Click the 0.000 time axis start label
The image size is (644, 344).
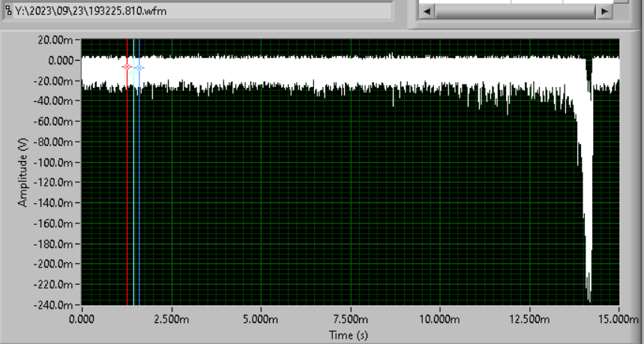[x=81, y=319]
